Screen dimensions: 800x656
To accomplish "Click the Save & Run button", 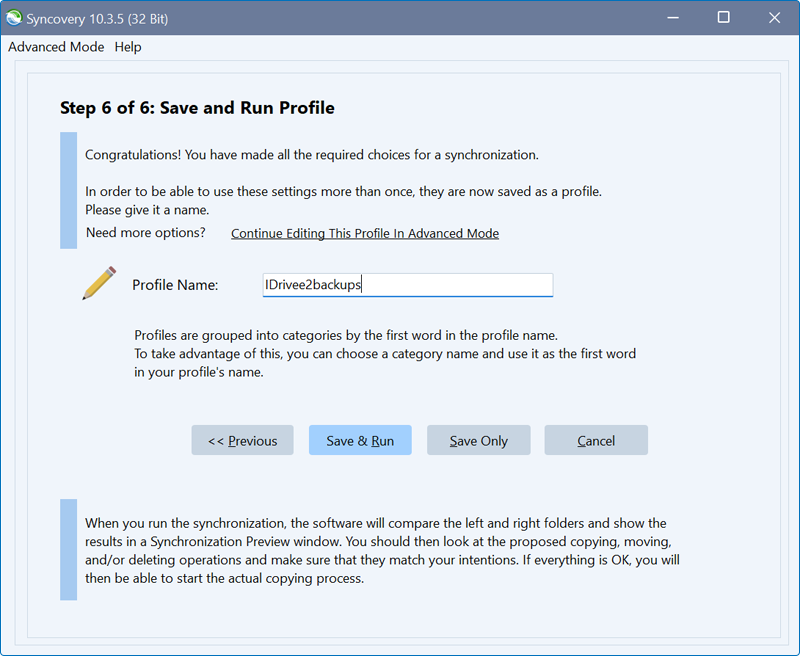I will [x=360, y=440].
